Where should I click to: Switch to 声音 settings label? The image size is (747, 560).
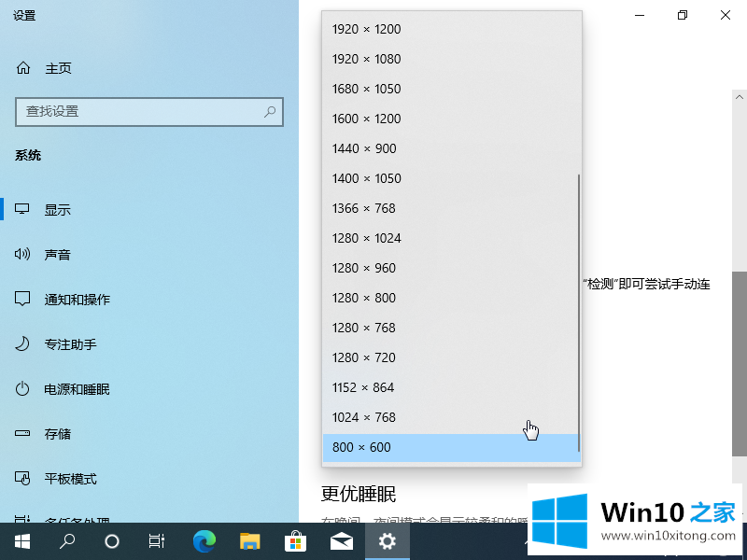pyautogui.click(x=58, y=254)
